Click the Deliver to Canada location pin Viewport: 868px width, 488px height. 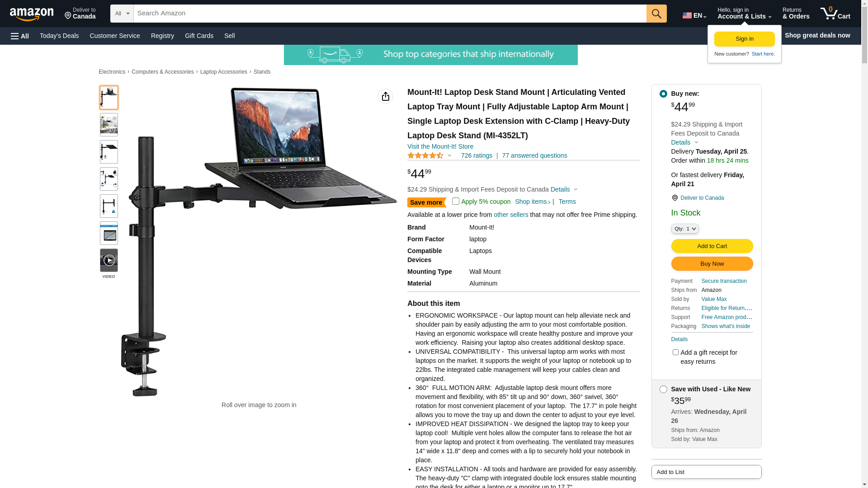(675, 198)
